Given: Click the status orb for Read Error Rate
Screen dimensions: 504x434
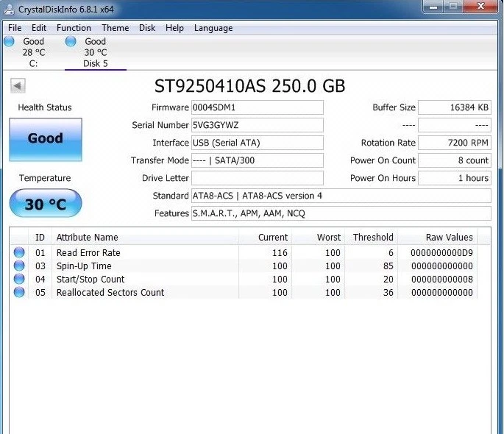Looking at the screenshot, I should pos(19,252).
